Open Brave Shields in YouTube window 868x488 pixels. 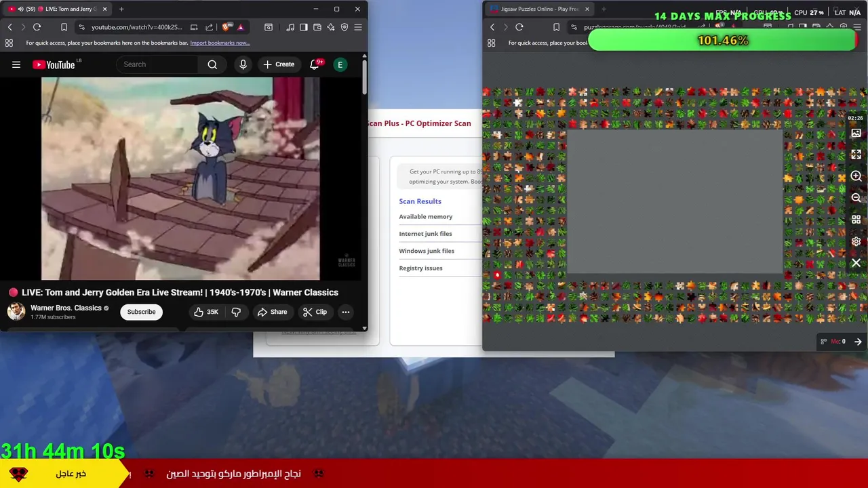point(226,27)
